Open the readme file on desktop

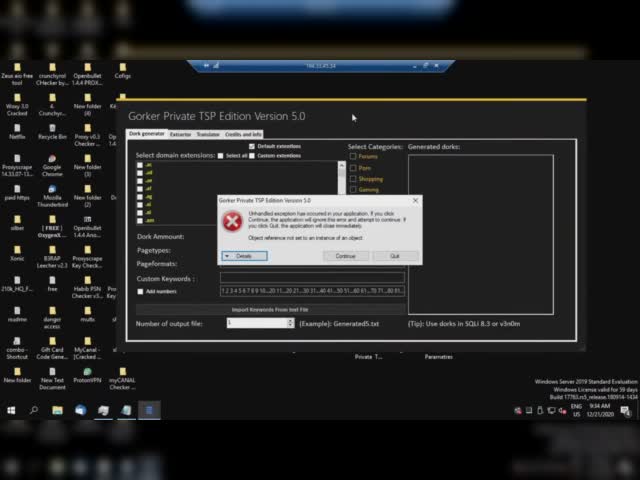click(17, 314)
